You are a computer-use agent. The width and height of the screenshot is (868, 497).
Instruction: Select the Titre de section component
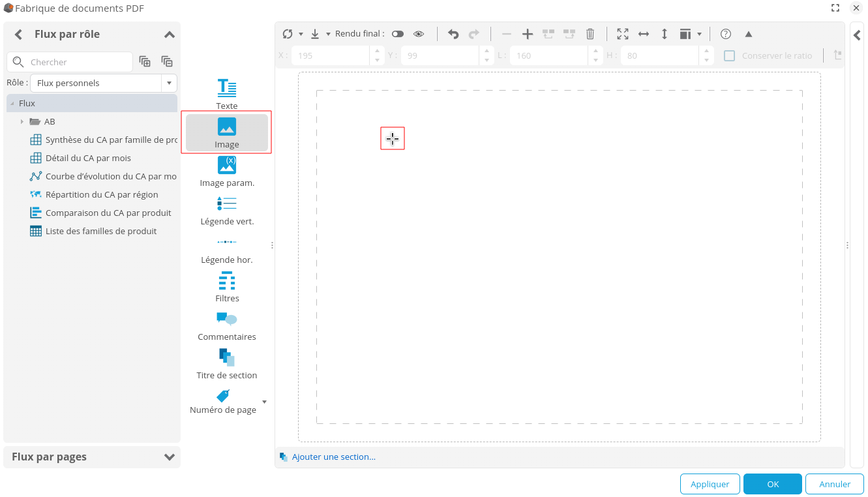pyautogui.click(x=227, y=364)
